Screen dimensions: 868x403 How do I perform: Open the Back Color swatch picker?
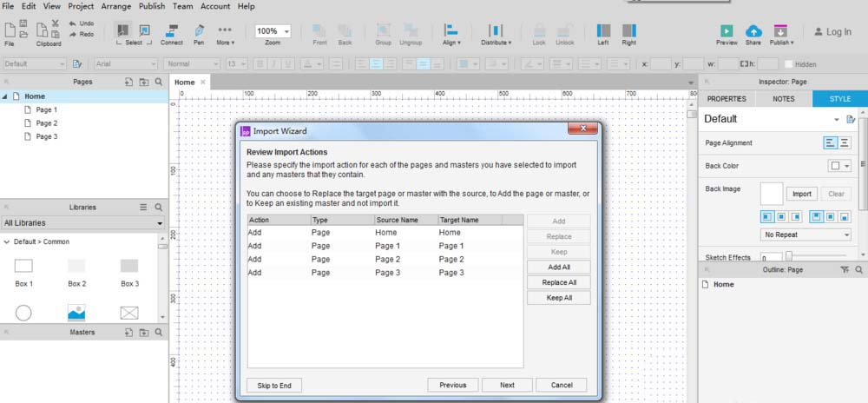click(838, 165)
